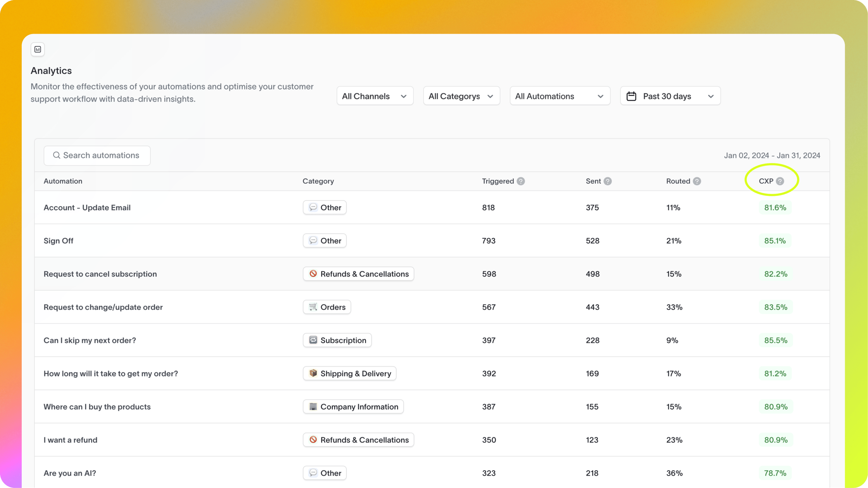
Task: Click the Shipping & Delivery category tag
Action: [x=350, y=374]
